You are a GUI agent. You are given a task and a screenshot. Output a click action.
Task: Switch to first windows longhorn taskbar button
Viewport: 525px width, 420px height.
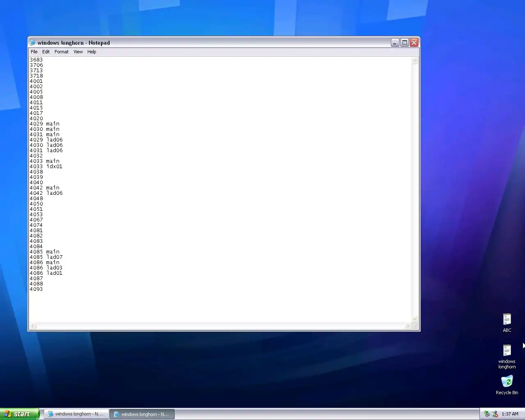76,414
